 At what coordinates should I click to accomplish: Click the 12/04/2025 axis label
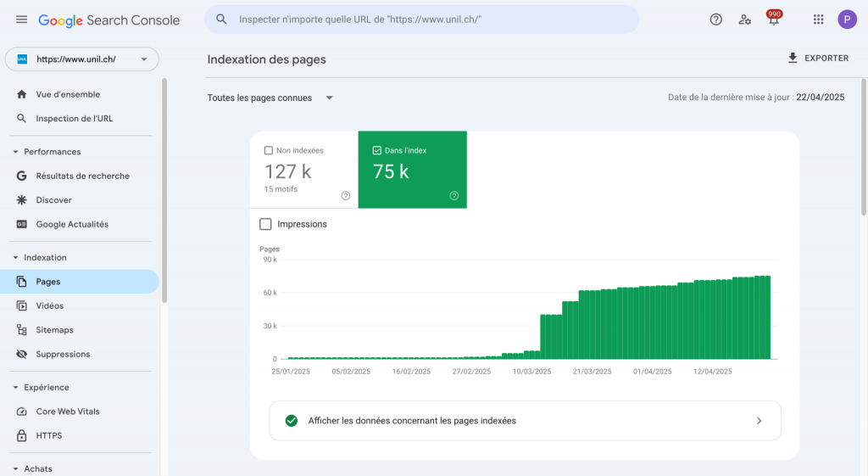(x=712, y=372)
